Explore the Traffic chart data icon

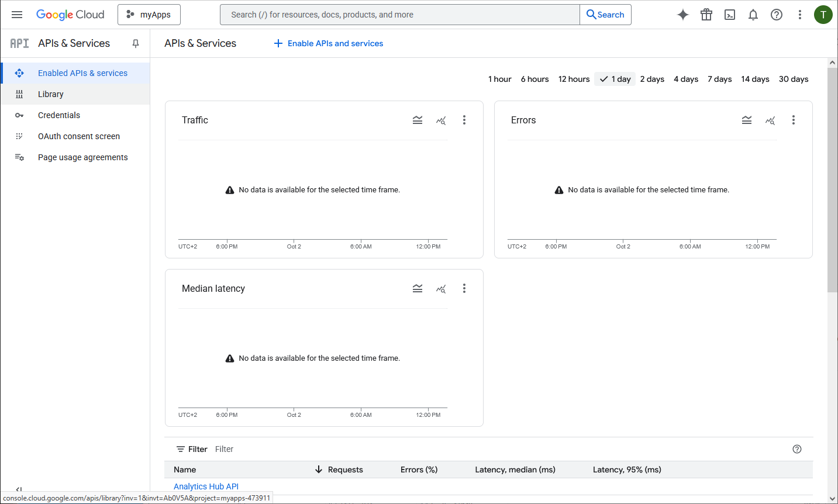tap(441, 120)
